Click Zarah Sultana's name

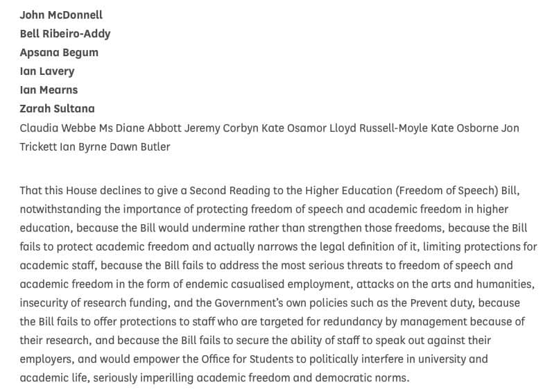[57, 108]
